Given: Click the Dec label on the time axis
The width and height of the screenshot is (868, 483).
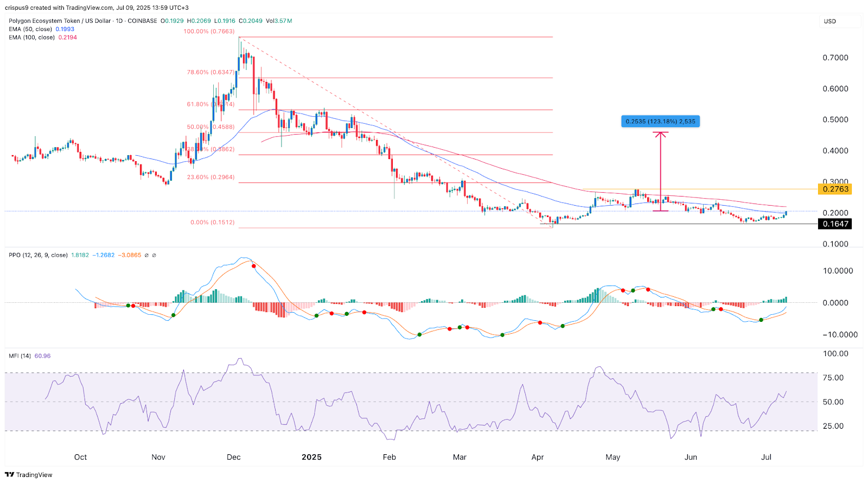Looking at the screenshot, I should point(234,457).
